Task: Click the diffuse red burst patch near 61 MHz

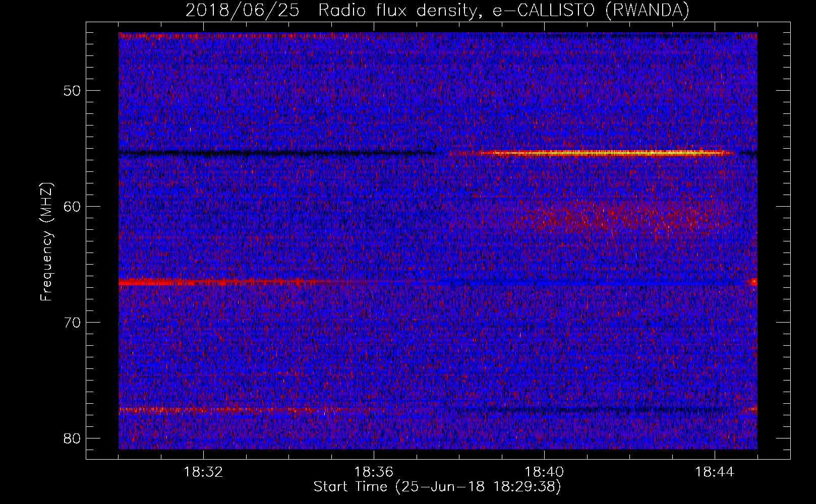Action: tap(615, 218)
